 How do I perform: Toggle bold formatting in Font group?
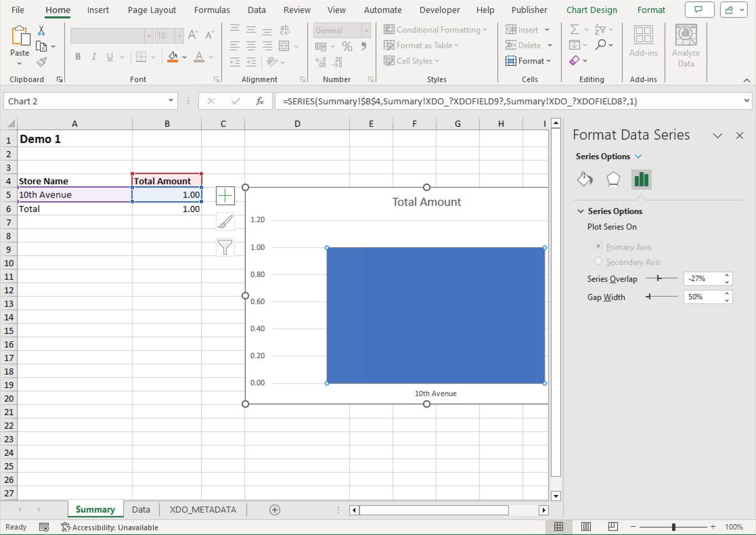[x=78, y=57]
